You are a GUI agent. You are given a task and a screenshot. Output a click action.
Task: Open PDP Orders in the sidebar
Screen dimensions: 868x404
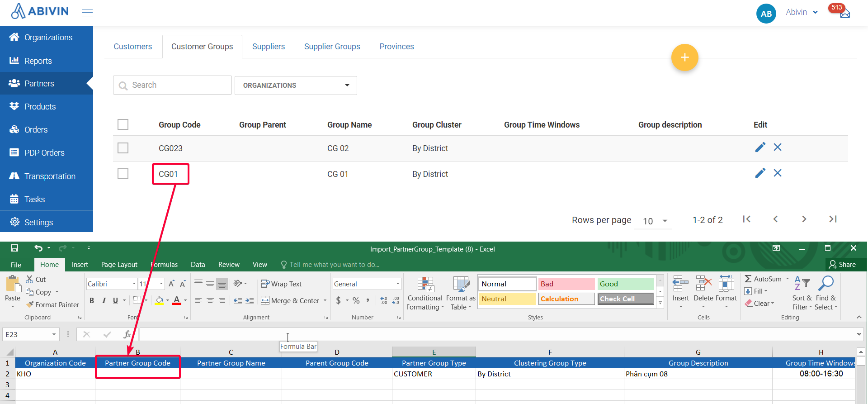click(x=47, y=153)
